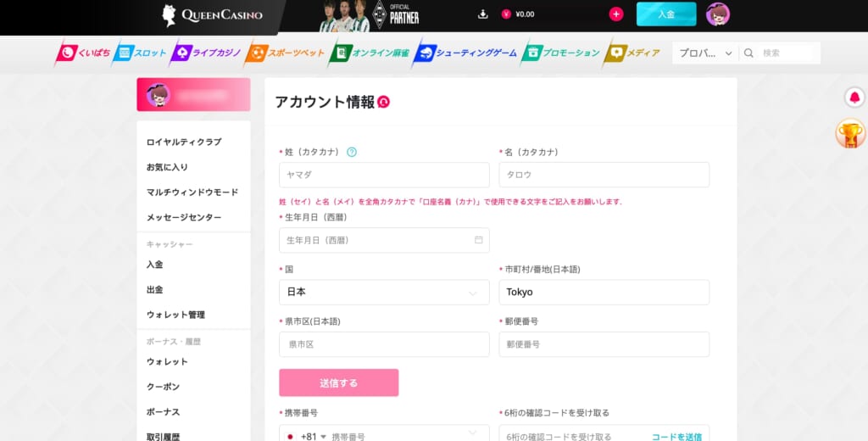Image resolution: width=868 pixels, height=441 pixels.
Task: Click the 生年月日 birthdate field
Action: coord(384,240)
